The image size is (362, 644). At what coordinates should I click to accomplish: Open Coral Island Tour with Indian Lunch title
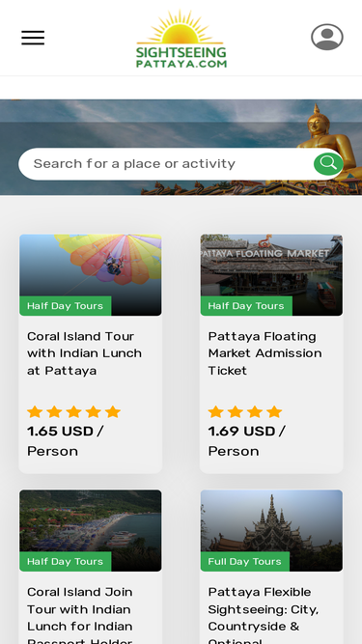(x=85, y=353)
